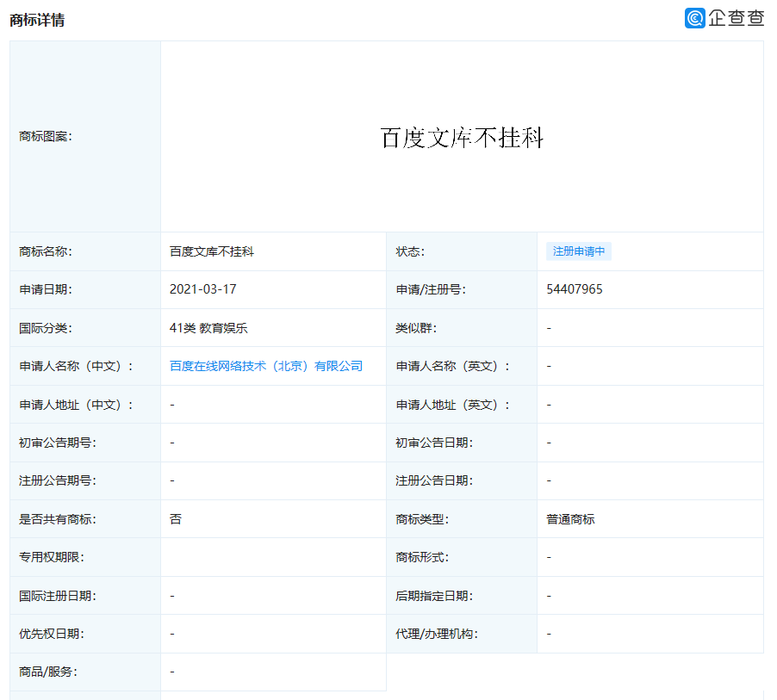Click the 商标图案 label
Image resolution: width=777 pixels, height=700 pixels.
click(46, 136)
